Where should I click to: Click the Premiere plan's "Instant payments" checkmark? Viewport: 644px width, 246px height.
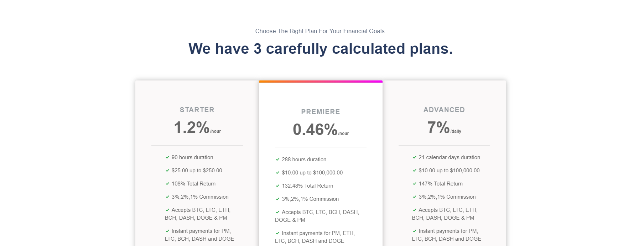coord(277,233)
